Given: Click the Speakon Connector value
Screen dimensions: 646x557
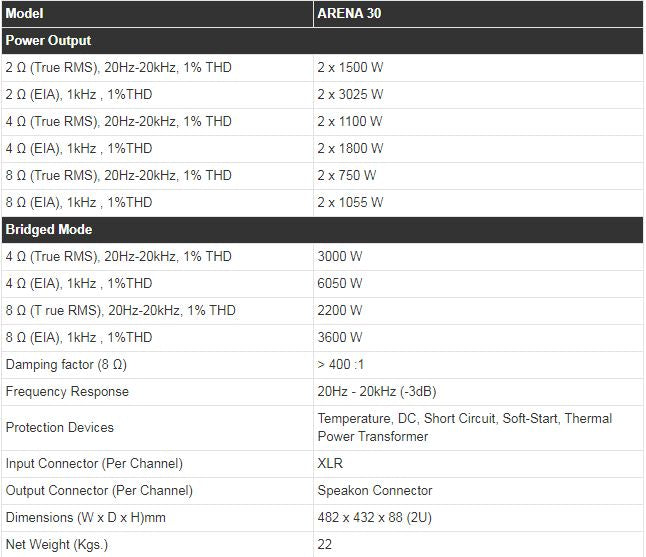Looking at the screenshot, I should (x=375, y=491).
